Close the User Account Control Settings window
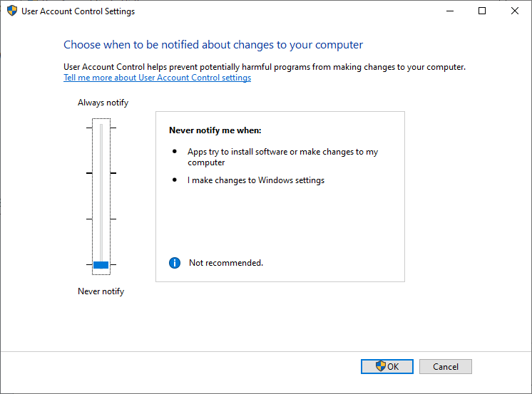 point(515,11)
